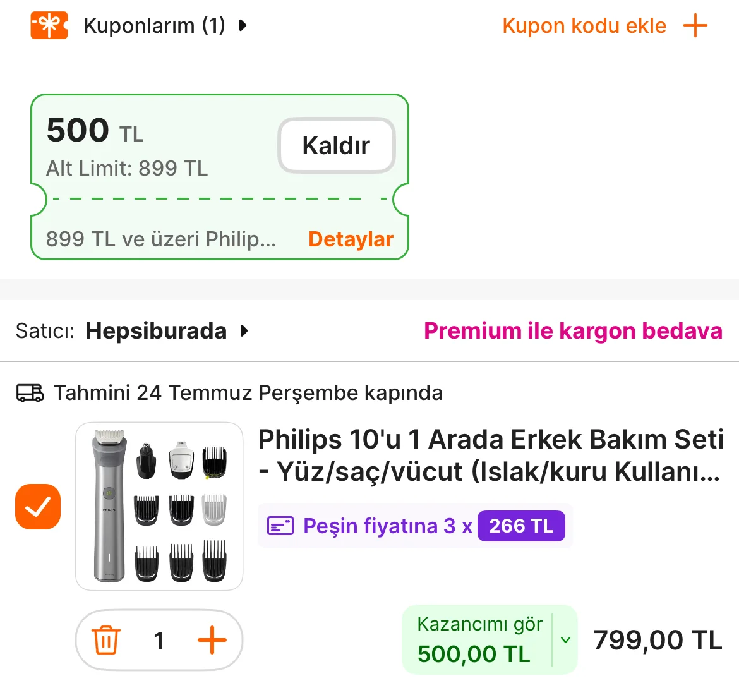Delete item with the trash icon
The image size is (739, 700).
pos(106,641)
